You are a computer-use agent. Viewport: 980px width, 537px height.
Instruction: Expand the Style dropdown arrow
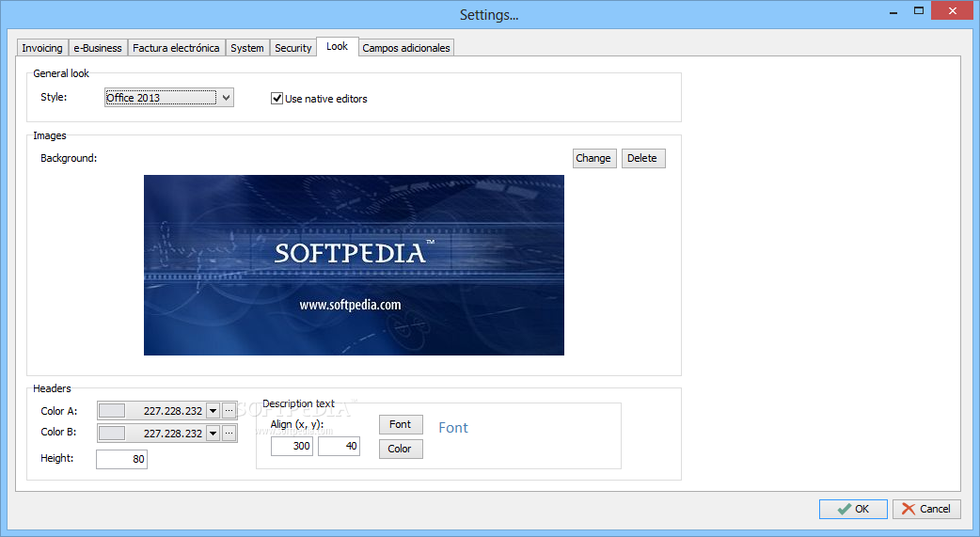227,98
